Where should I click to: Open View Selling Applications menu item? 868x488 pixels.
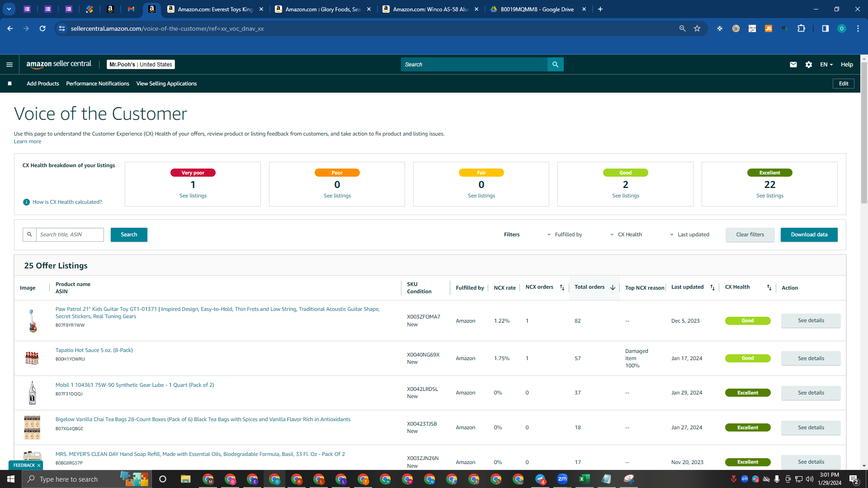click(x=166, y=84)
